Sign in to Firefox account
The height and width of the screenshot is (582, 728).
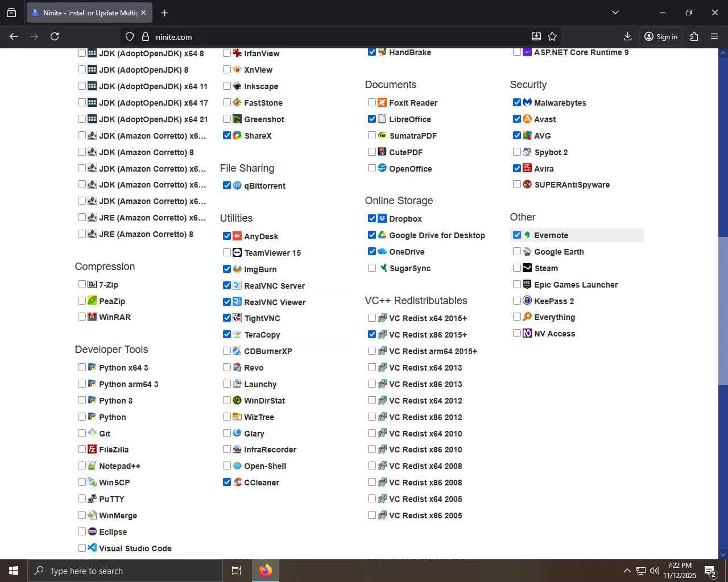click(661, 36)
